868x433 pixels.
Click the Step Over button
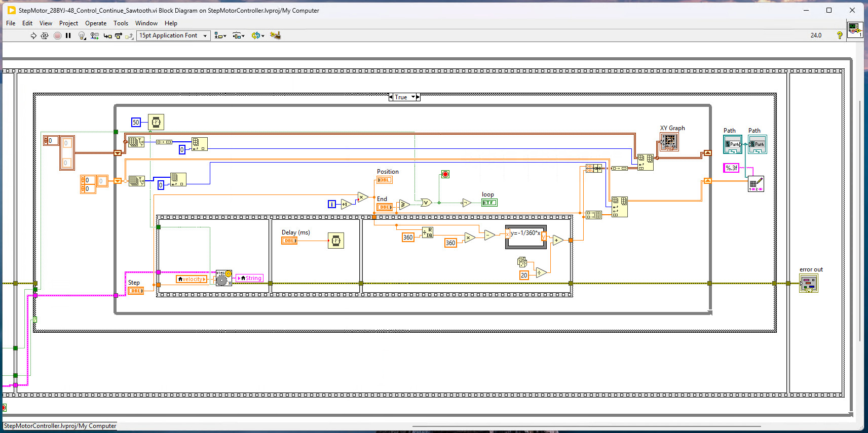point(119,35)
